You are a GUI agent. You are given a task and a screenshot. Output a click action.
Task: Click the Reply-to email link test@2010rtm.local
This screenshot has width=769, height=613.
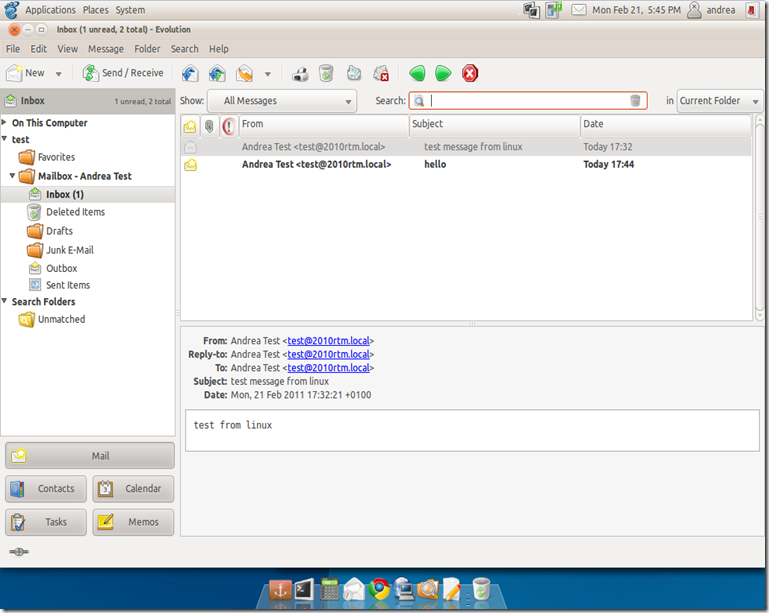(328, 354)
